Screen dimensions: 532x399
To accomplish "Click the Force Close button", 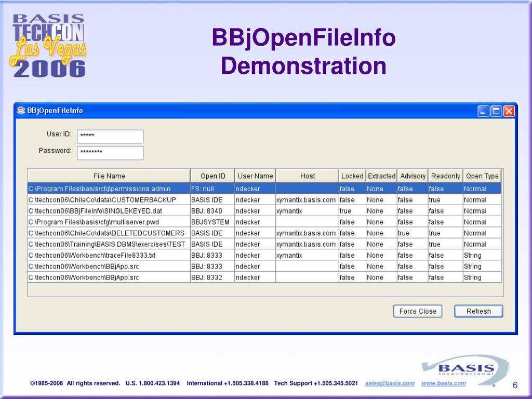I will coord(418,311).
